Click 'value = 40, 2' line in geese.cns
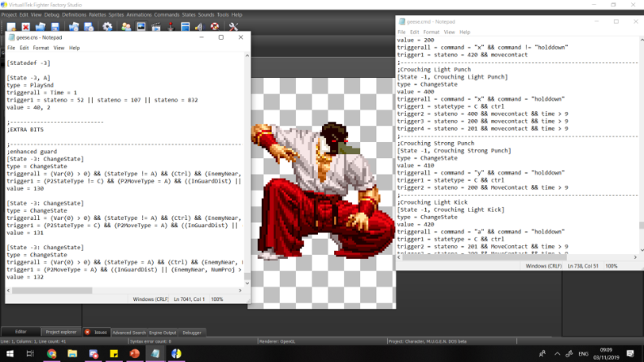Image resolution: width=644 pixels, height=362 pixels. click(x=29, y=107)
